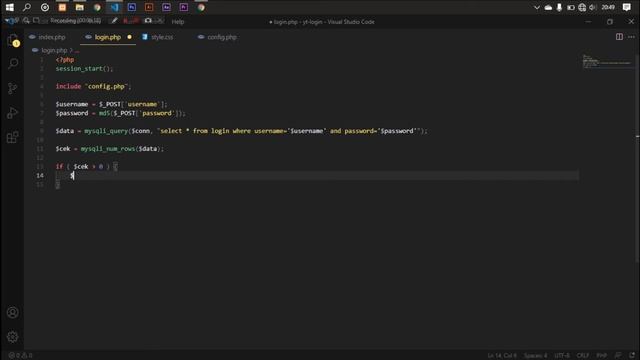Open File Explorer from the taskbar

click(x=80, y=7)
